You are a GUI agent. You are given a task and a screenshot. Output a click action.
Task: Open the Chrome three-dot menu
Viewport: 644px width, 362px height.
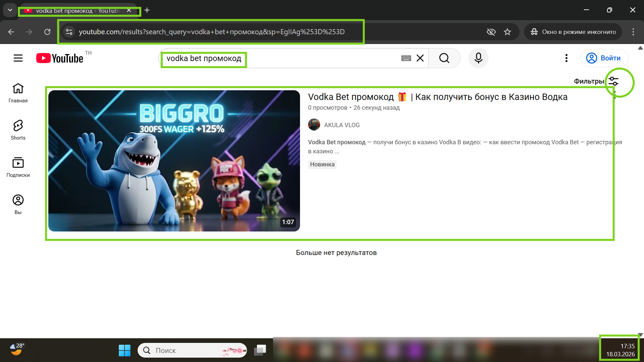[x=633, y=32]
